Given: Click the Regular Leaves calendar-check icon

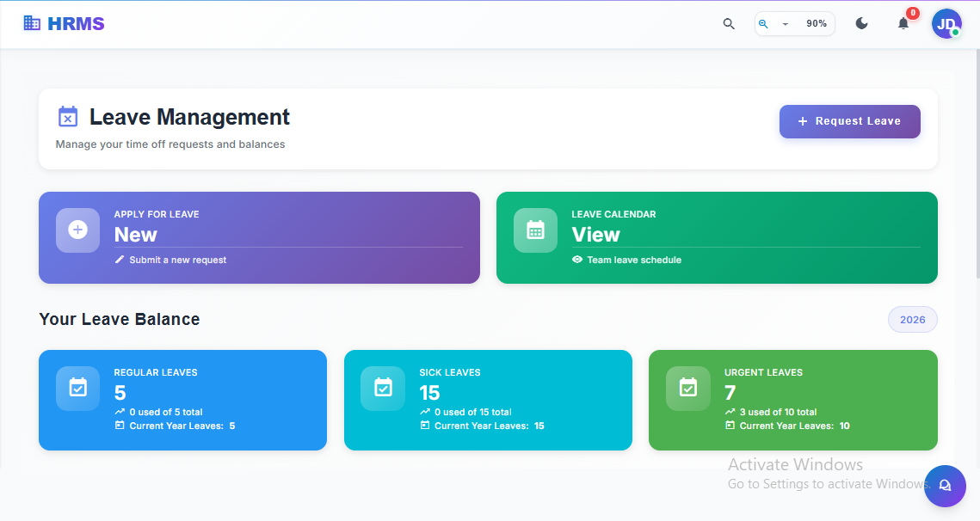Looking at the screenshot, I should coord(77,388).
